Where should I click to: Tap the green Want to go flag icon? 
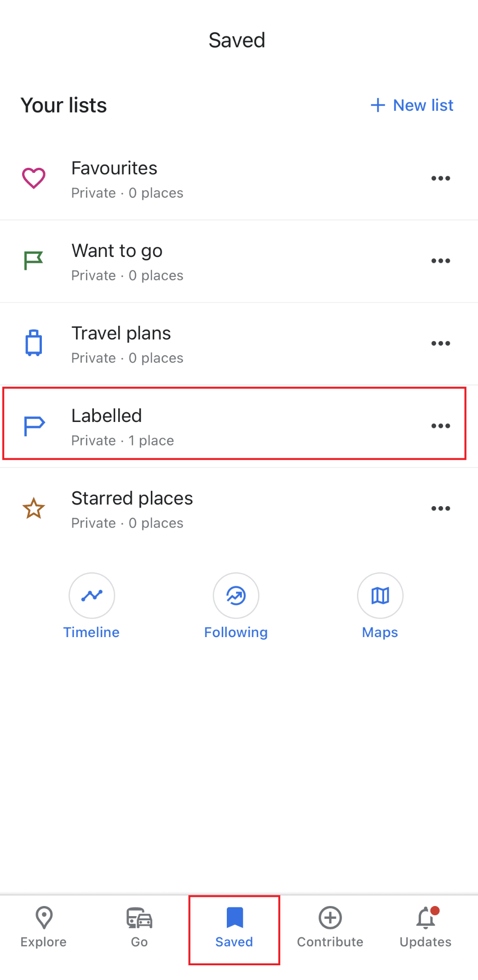(34, 261)
